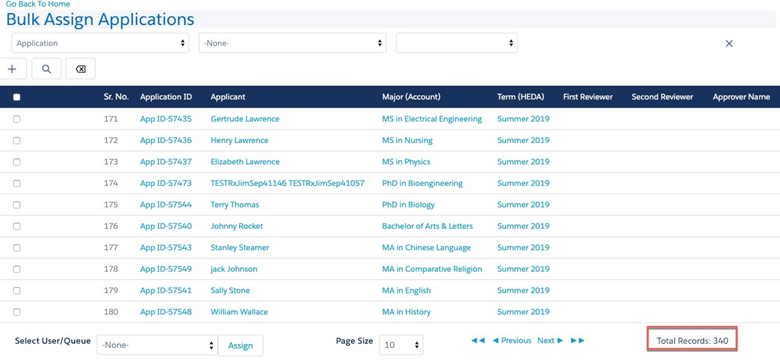780x361 pixels.
Task: Click the plus icon to add filter
Action: 12,69
